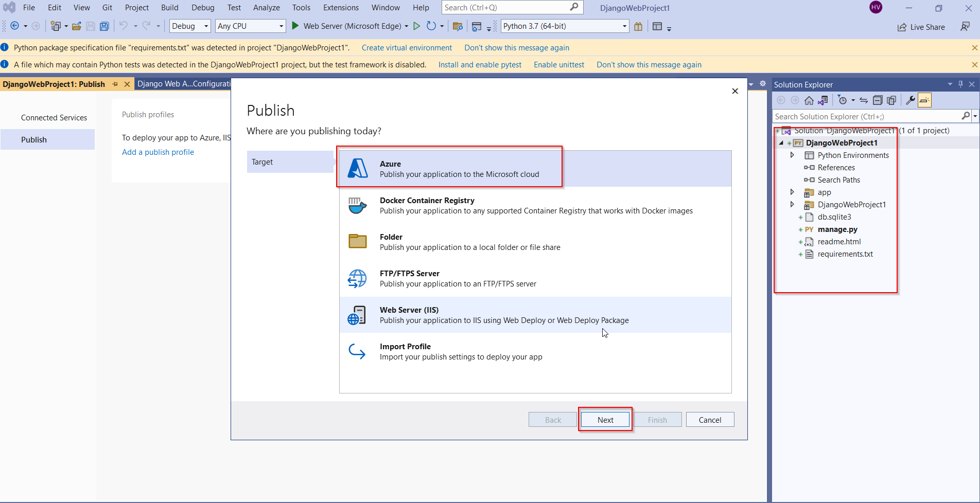This screenshot has height=503, width=980.
Task: Pin the DjangoWebProject1: Publish tab
Action: tap(115, 84)
